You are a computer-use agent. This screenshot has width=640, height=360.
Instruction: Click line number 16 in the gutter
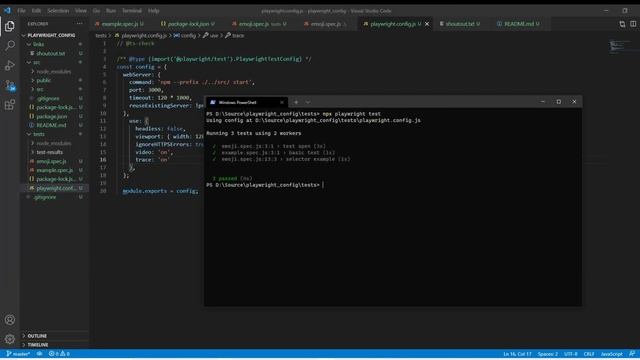coord(103,160)
